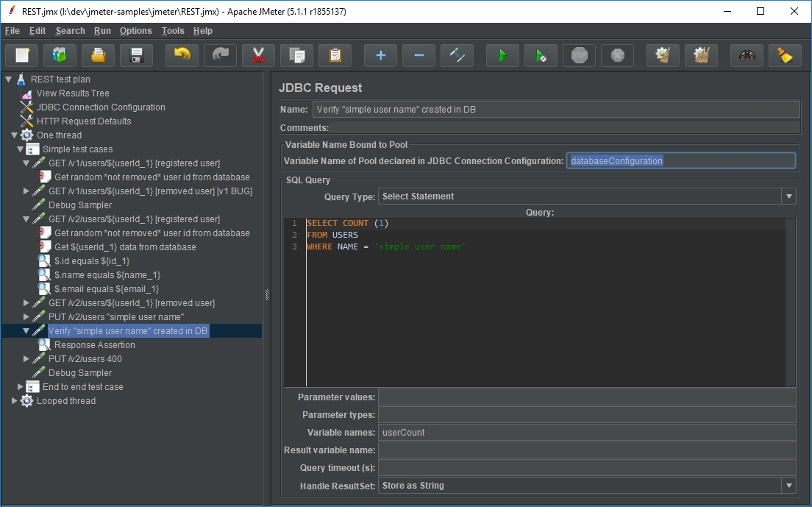Viewport: 812px width, 507px height.
Task: Save the test plan with floppy icon
Action: click(x=137, y=55)
